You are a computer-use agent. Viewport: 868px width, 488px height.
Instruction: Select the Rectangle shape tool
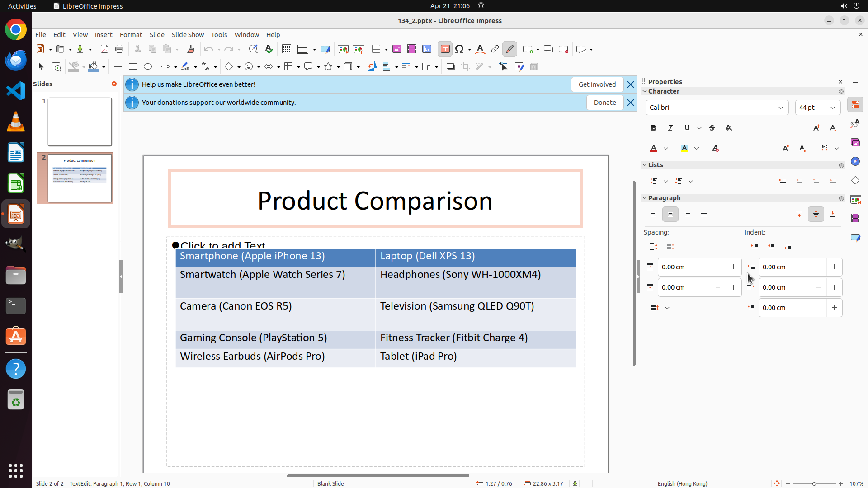133,67
